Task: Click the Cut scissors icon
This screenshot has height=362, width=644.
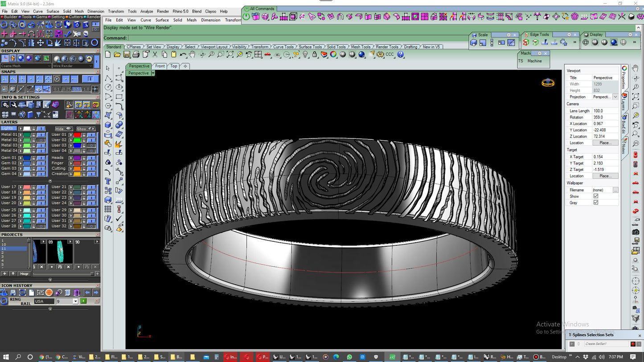Action: tap(155, 54)
